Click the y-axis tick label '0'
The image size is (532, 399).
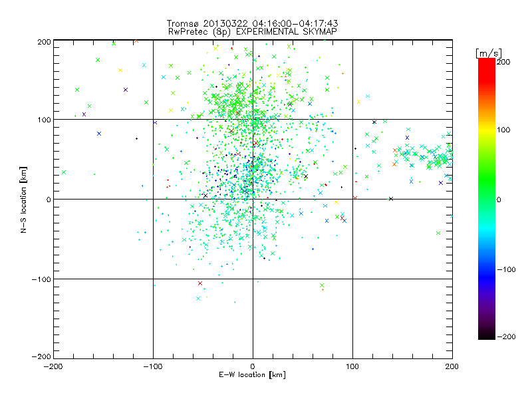(x=48, y=199)
